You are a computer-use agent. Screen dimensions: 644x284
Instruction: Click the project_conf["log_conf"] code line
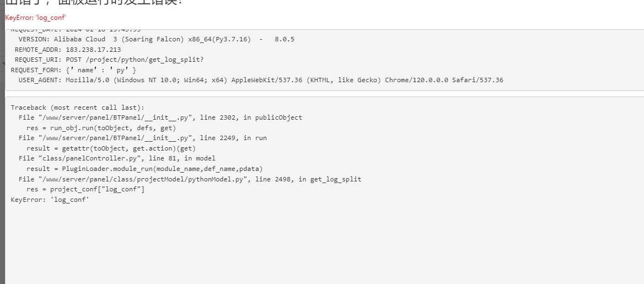(85, 189)
